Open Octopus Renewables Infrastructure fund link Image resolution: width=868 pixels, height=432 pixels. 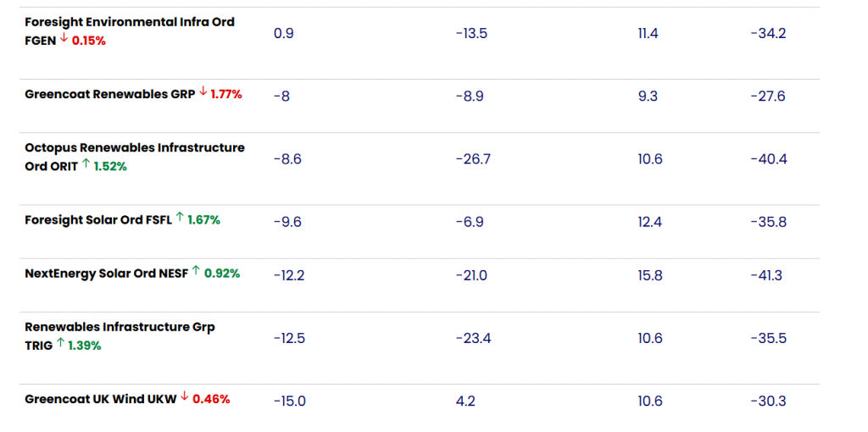click(x=135, y=147)
